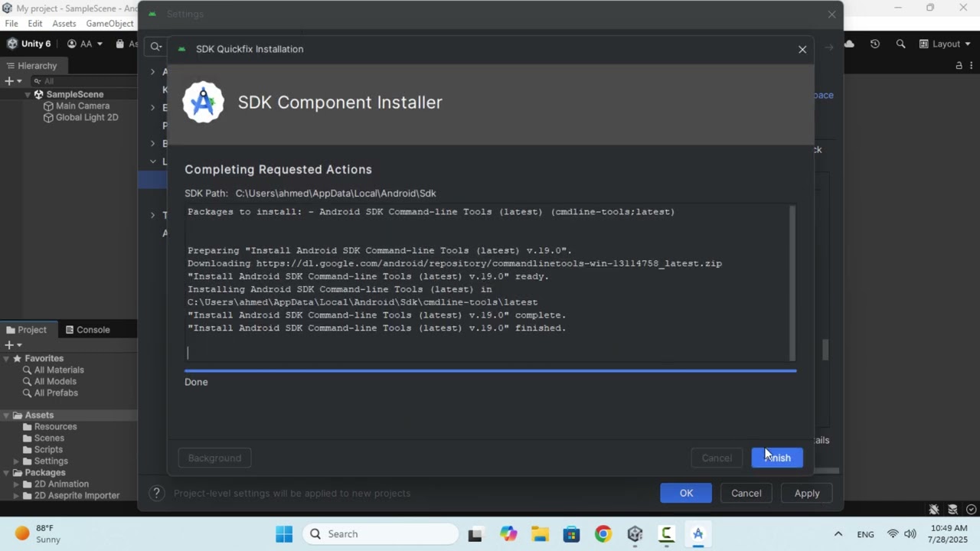Expand the 2D Animation package arrow

point(16,484)
